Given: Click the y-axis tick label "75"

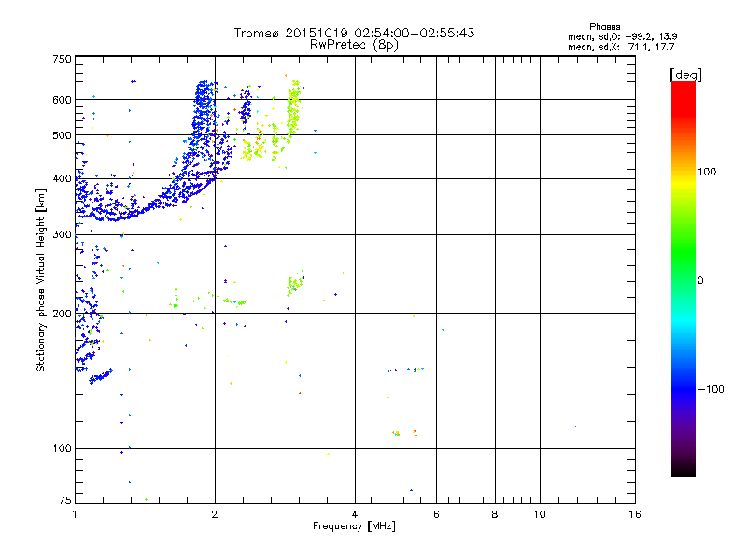Looking at the screenshot, I should 65,500.
